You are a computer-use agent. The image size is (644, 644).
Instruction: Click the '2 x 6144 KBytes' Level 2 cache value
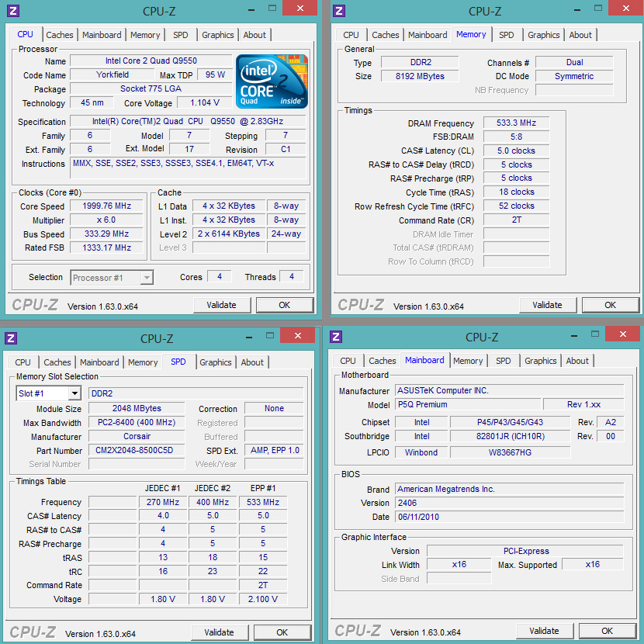(229, 234)
